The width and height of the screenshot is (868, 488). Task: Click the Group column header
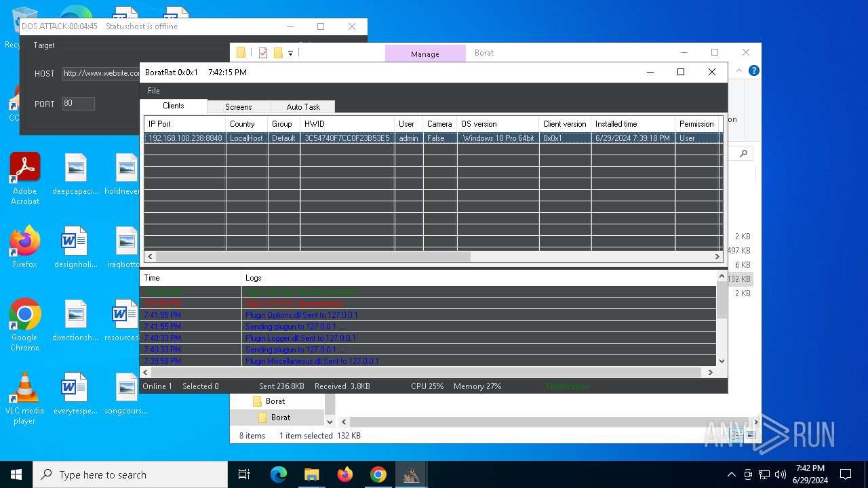coord(284,124)
